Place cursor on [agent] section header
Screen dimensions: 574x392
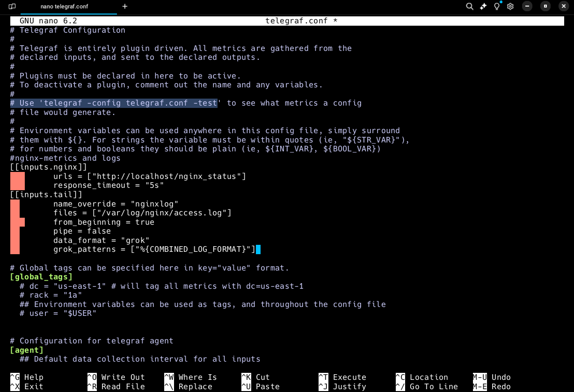pyautogui.click(x=27, y=350)
